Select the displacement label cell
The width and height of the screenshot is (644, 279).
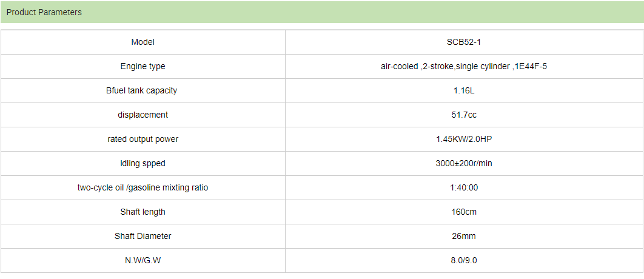click(143, 115)
